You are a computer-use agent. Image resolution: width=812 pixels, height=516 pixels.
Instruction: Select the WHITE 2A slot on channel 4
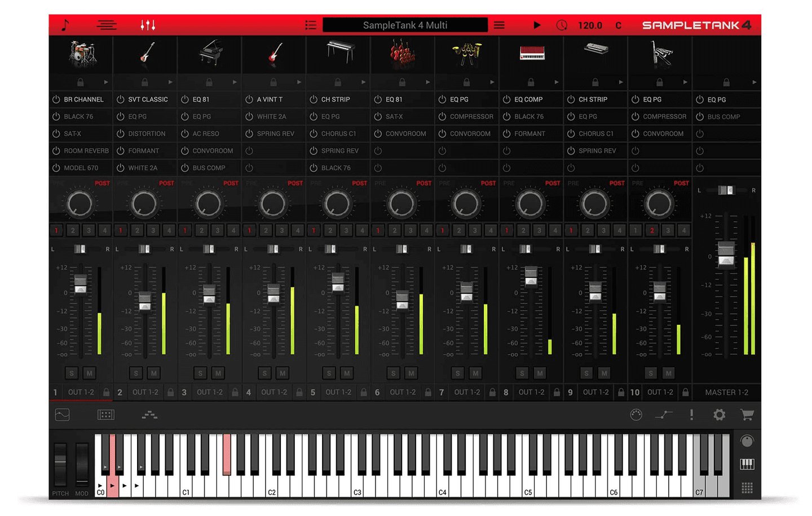273,117
